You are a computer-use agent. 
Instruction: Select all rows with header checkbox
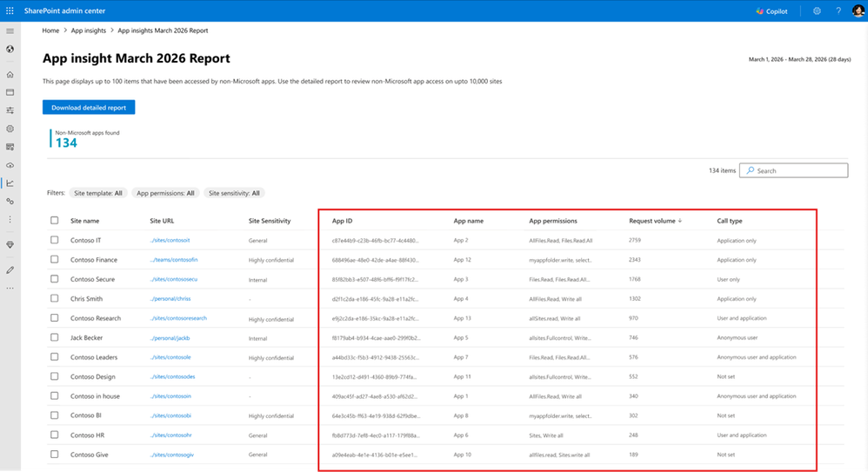click(54, 220)
